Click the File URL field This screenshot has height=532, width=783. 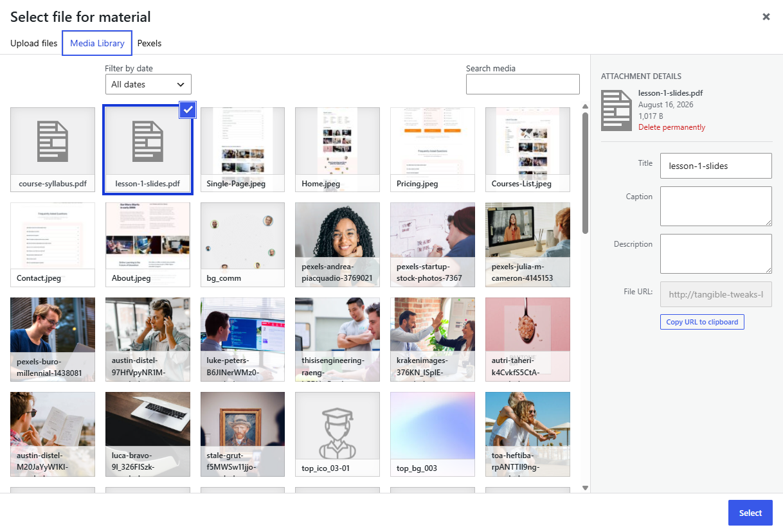(x=715, y=294)
